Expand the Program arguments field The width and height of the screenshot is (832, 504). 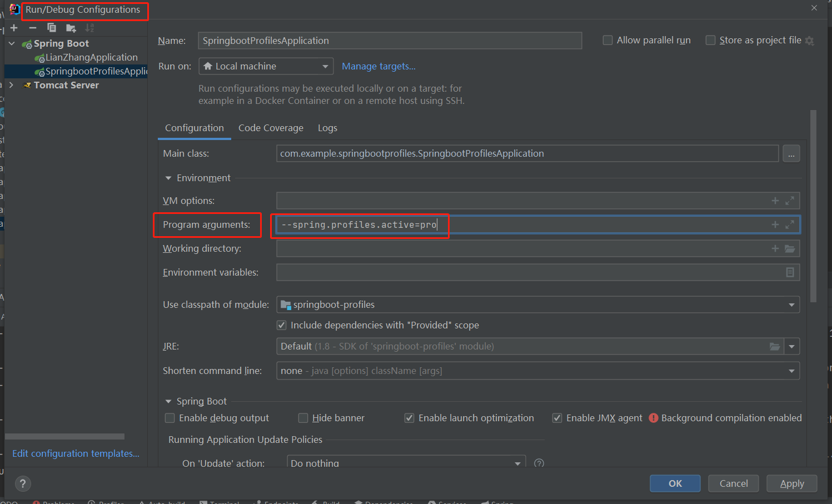(790, 224)
